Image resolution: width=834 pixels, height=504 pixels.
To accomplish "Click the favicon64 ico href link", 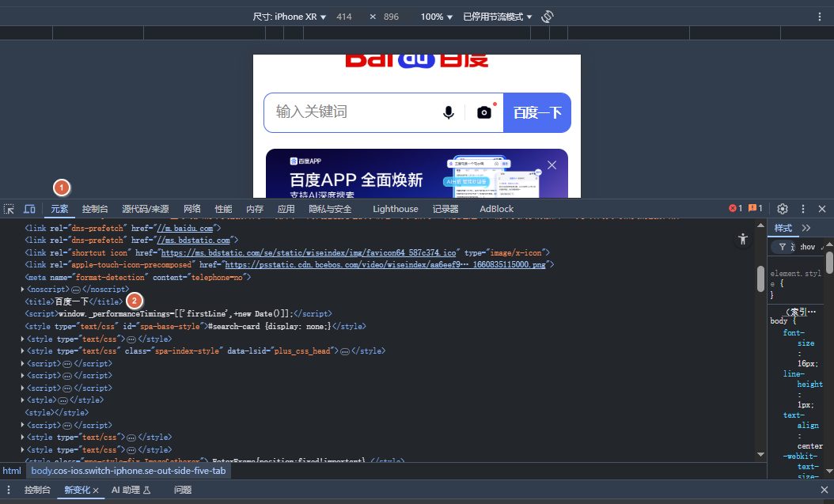I will pyautogui.click(x=309, y=252).
